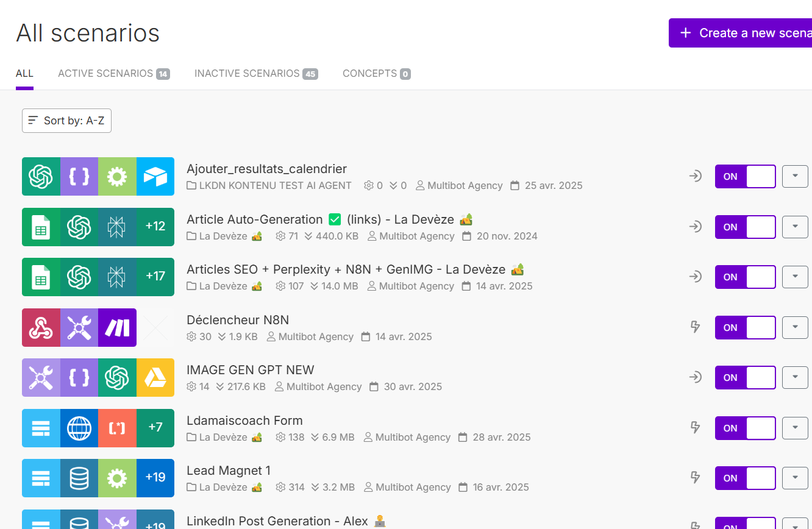
Task: Click Make icon on Déclencheur N8N scenario
Action: click(x=116, y=328)
